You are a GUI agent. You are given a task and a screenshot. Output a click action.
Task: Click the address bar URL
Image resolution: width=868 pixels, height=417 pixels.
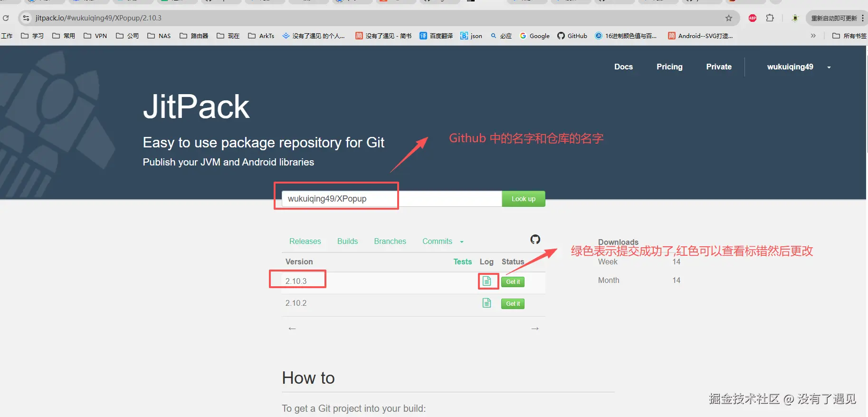[x=98, y=18]
